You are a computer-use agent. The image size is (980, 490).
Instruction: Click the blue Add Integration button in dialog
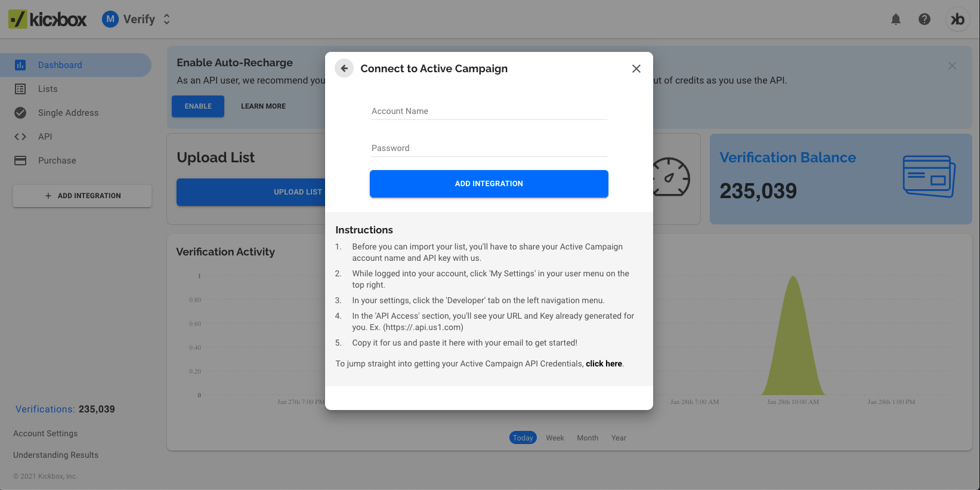click(489, 184)
